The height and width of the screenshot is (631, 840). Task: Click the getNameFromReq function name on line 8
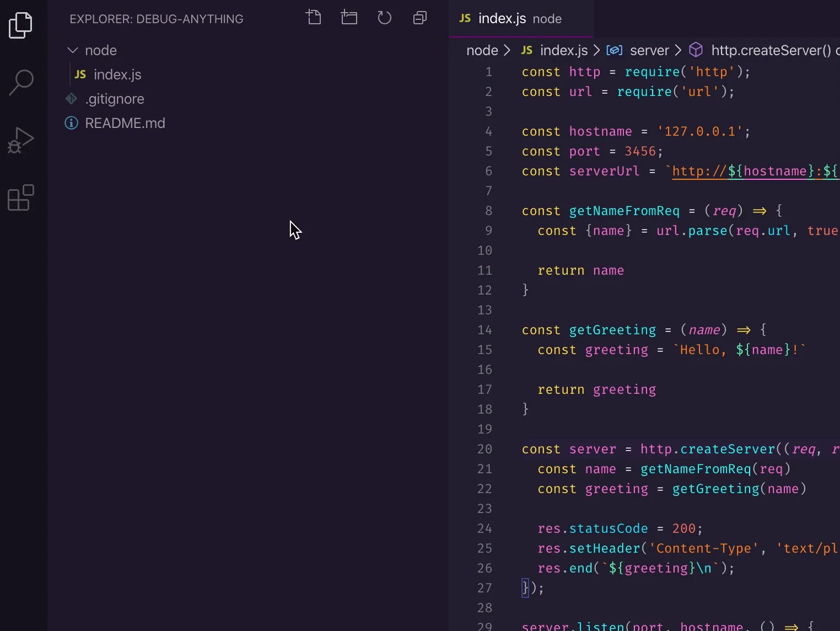[624, 211]
